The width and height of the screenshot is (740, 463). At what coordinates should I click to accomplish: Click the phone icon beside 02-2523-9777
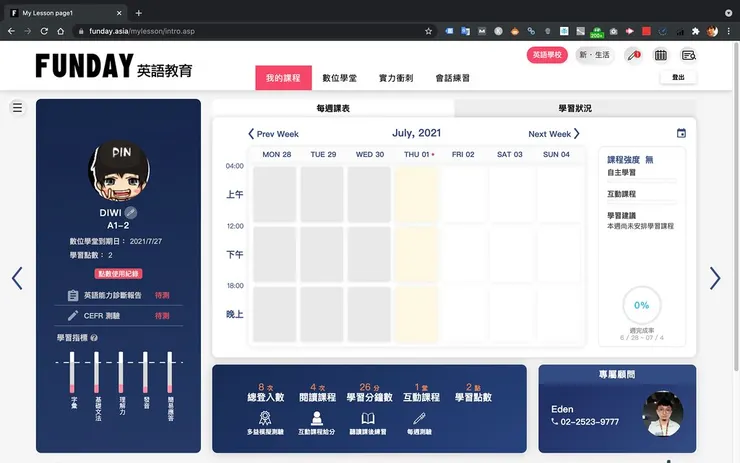555,421
